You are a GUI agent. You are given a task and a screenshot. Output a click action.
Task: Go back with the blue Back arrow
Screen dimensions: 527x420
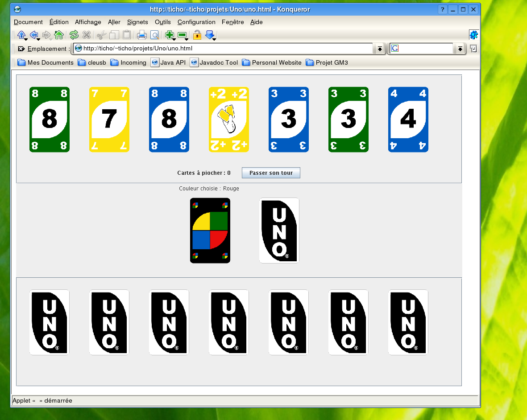34,35
